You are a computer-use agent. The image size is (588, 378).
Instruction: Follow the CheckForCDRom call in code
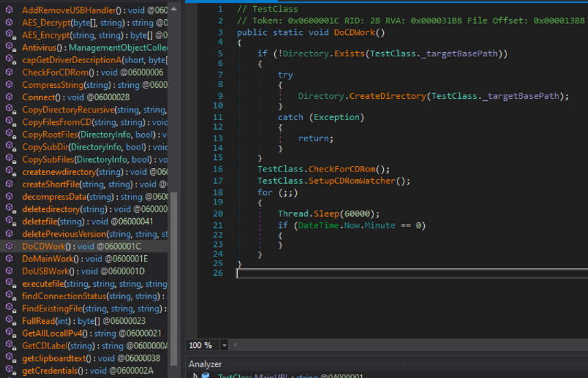[x=341, y=169]
